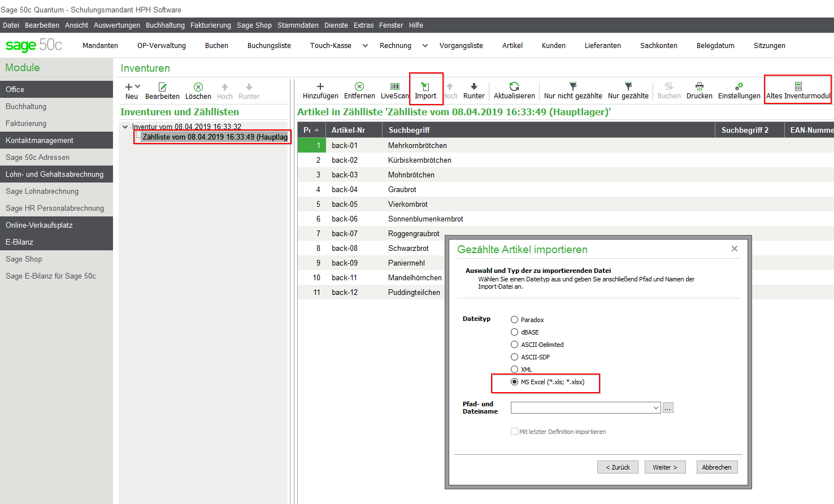Click the Neu plus icon in Inventuren toolbar

click(129, 86)
